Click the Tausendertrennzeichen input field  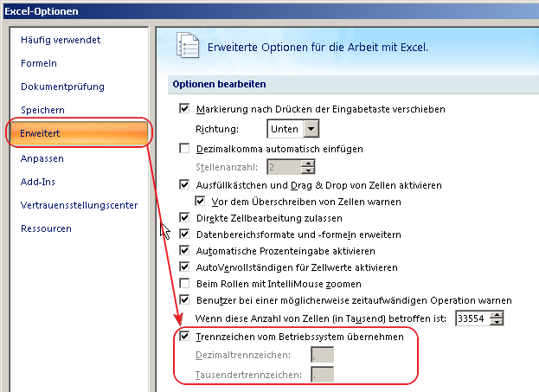point(323,375)
